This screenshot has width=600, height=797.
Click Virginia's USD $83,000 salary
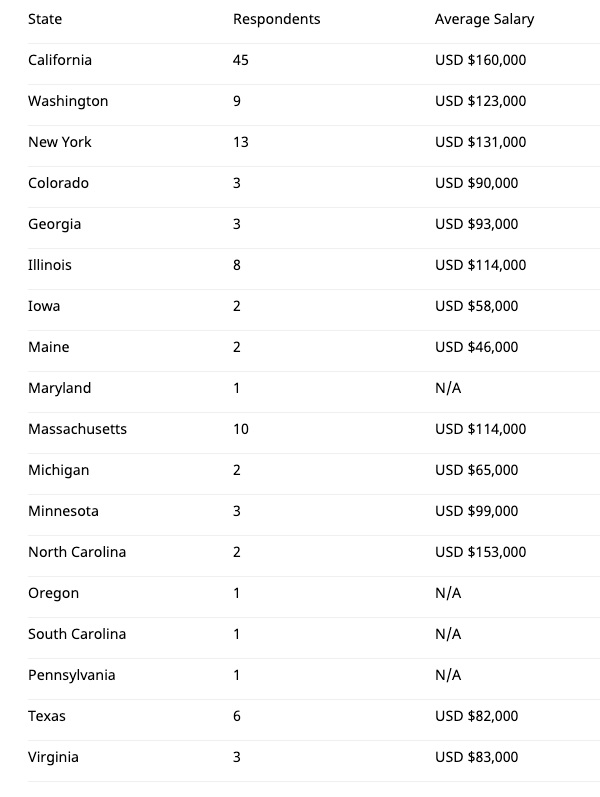click(476, 757)
